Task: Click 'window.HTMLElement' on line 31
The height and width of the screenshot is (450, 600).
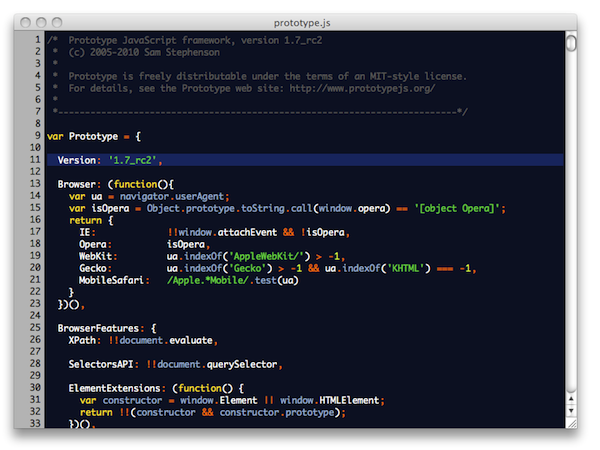Action: click(x=329, y=400)
